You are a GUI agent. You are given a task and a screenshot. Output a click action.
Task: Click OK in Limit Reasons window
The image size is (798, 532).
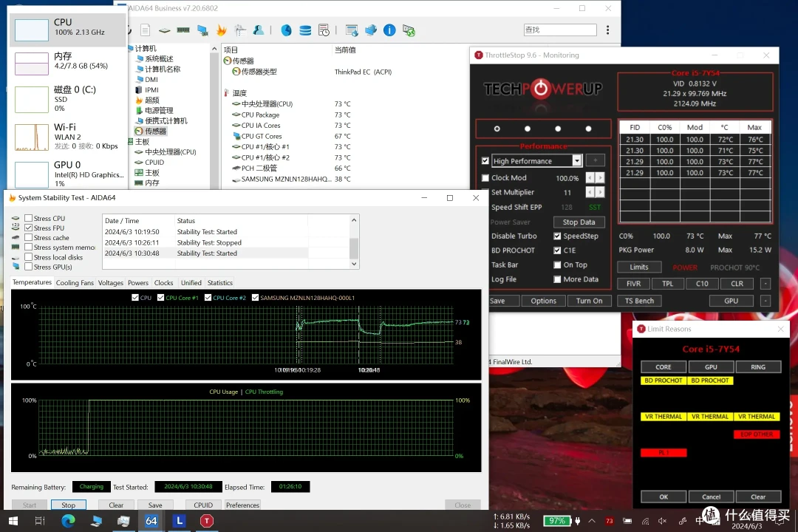pyautogui.click(x=664, y=497)
